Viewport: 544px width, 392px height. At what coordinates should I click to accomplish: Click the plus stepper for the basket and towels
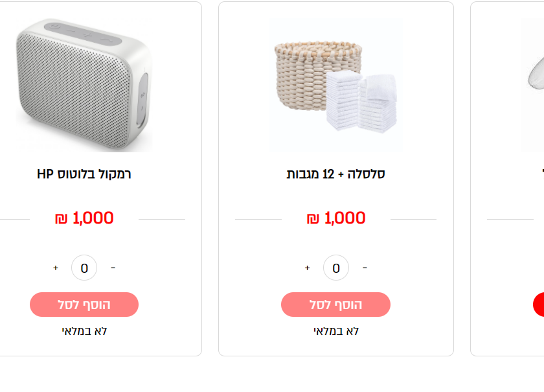click(x=306, y=267)
